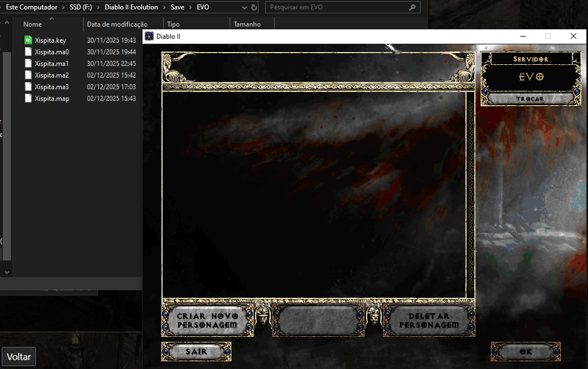Open the address bar history dropdown
The height and width of the screenshot is (369, 588).
pyautogui.click(x=244, y=8)
